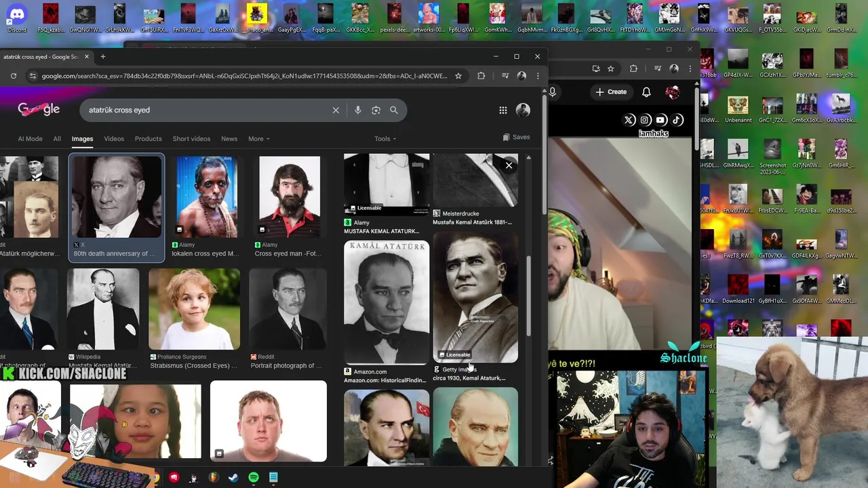This screenshot has height=488, width=868.
Task: Open 'Unbenannt' desktop file
Action: point(738,110)
